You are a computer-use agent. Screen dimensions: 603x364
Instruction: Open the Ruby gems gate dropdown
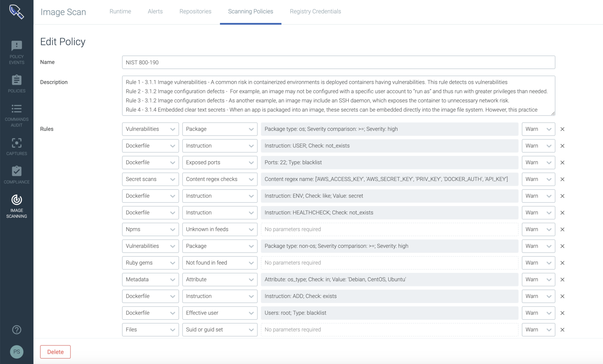[x=150, y=263]
